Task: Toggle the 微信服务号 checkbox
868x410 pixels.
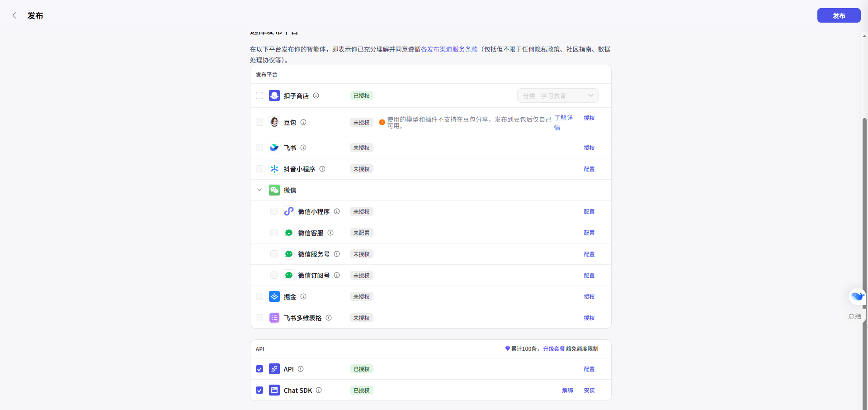Action: click(x=274, y=254)
